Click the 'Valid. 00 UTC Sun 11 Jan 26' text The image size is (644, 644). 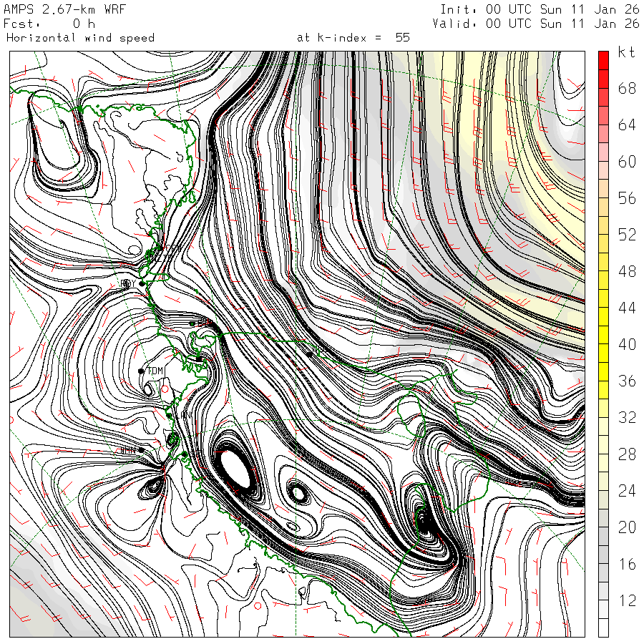tap(535, 23)
